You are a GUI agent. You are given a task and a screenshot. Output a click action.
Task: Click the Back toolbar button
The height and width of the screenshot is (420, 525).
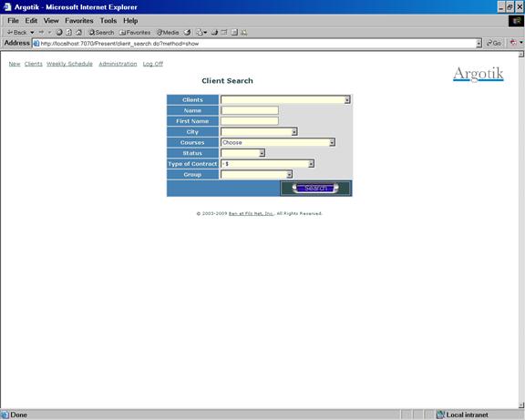point(16,33)
